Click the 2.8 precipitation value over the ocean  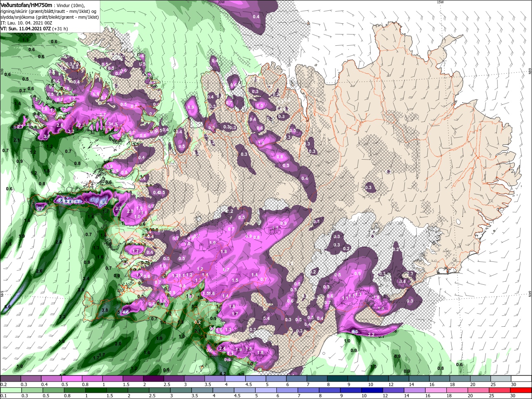point(59,242)
